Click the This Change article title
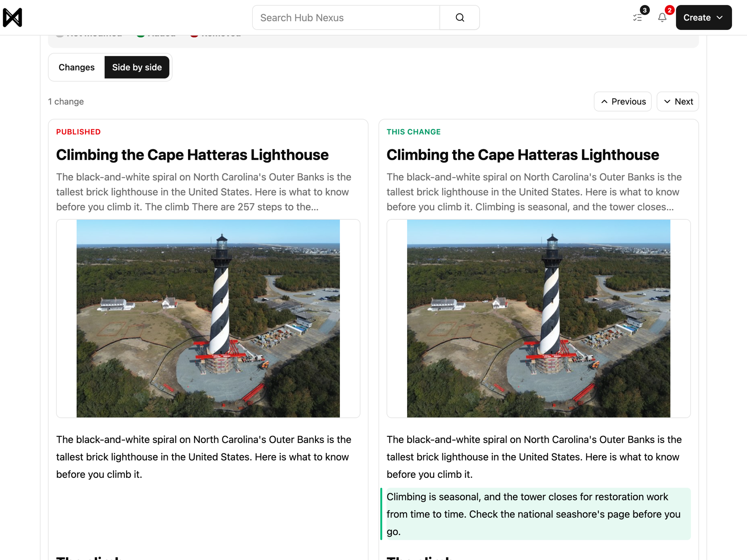 (522, 155)
